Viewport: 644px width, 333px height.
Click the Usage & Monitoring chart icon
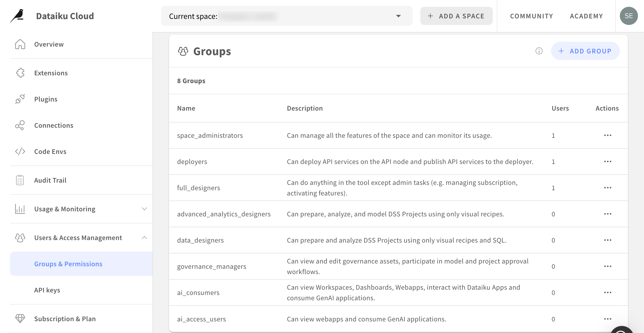[20, 209]
